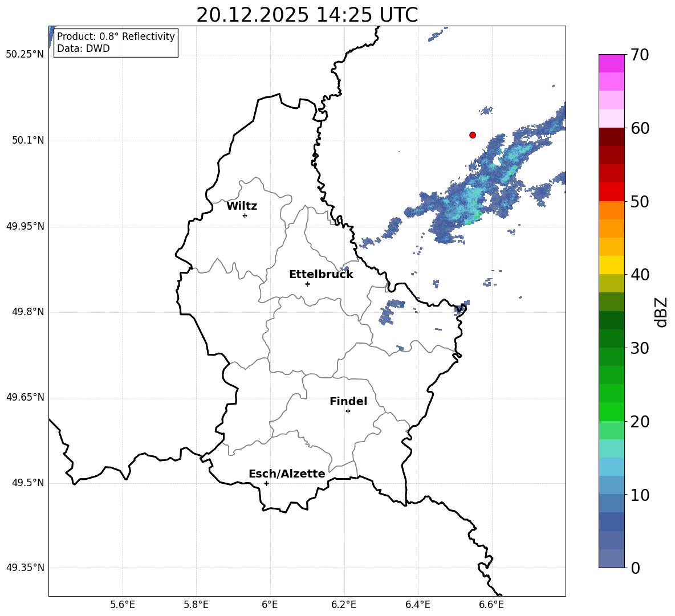Click the 49.95°N latitude label
Viewport: 675px width, 616px height.
(x=25, y=226)
